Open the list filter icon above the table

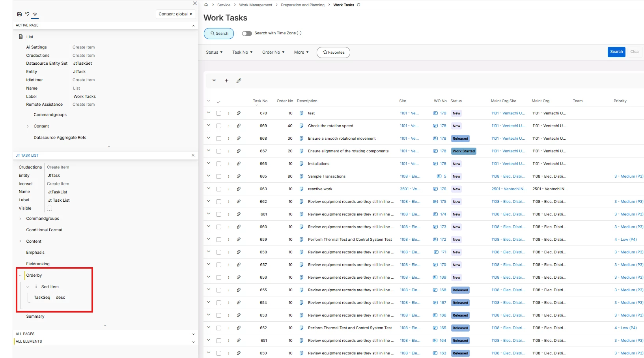coord(214,81)
